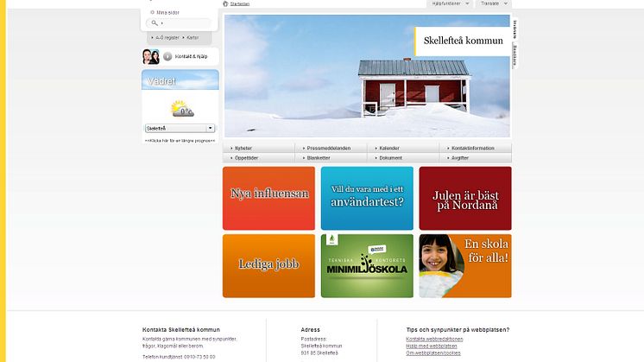Click the green Minimiljöskola tree logo tile
This screenshot has height=362, width=644.
[x=367, y=266]
